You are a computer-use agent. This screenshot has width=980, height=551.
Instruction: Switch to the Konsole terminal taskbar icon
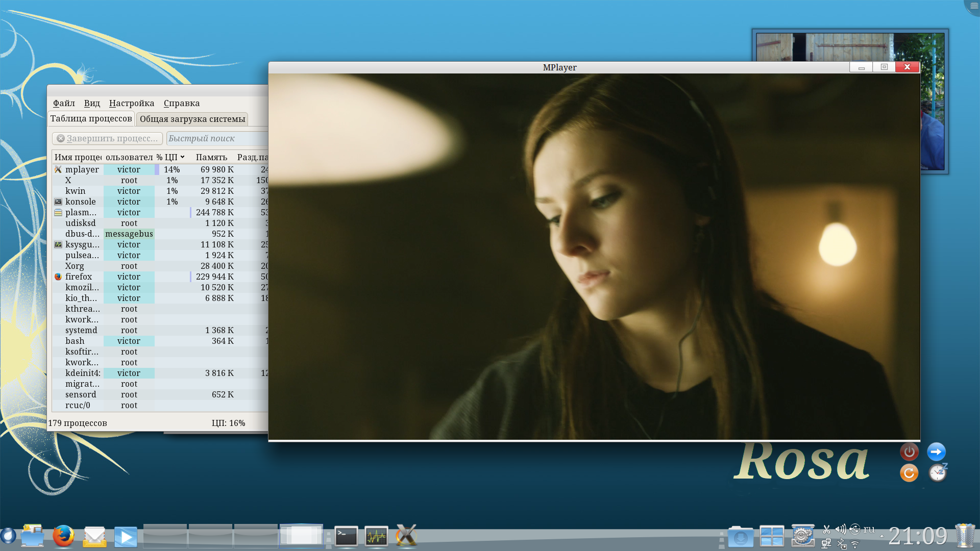pyautogui.click(x=346, y=537)
